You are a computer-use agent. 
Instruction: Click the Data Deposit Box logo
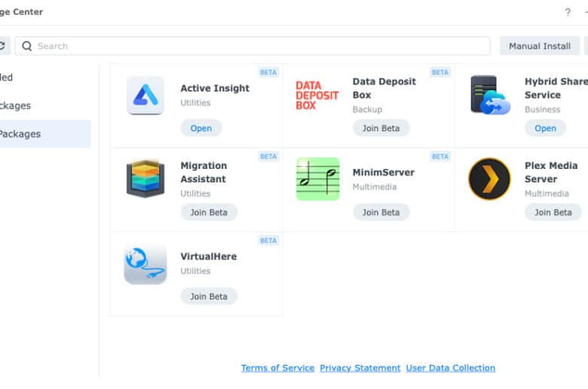(x=317, y=96)
